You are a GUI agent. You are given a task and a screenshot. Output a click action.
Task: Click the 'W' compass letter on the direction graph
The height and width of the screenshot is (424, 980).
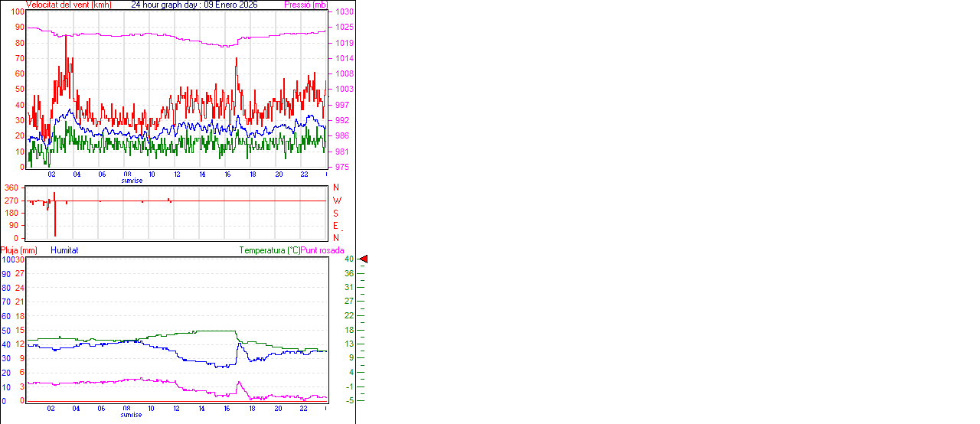coord(336,201)
